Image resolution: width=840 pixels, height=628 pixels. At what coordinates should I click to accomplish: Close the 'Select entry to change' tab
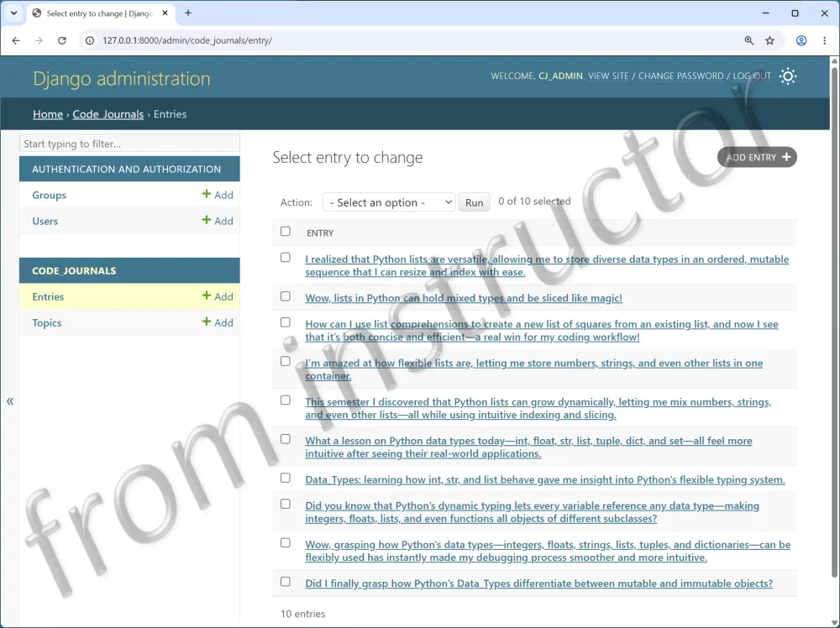(165, 13)
